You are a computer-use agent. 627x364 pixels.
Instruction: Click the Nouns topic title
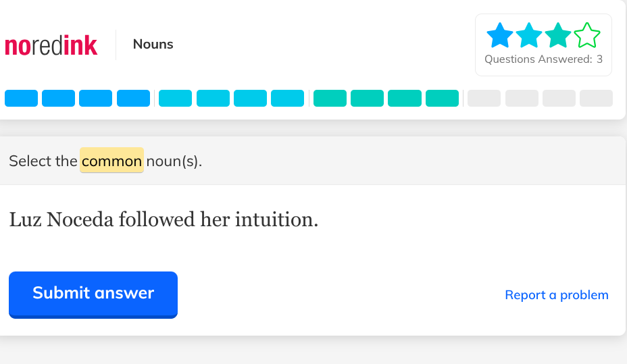[x=153, y=45]
